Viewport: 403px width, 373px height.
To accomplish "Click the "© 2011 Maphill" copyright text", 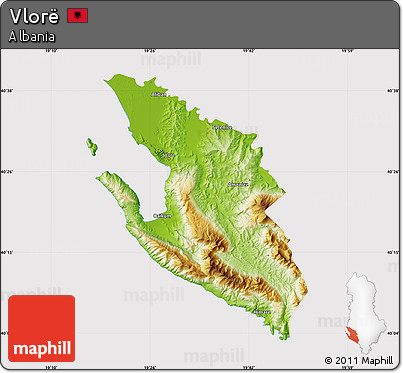I will [x=359, y=360].
